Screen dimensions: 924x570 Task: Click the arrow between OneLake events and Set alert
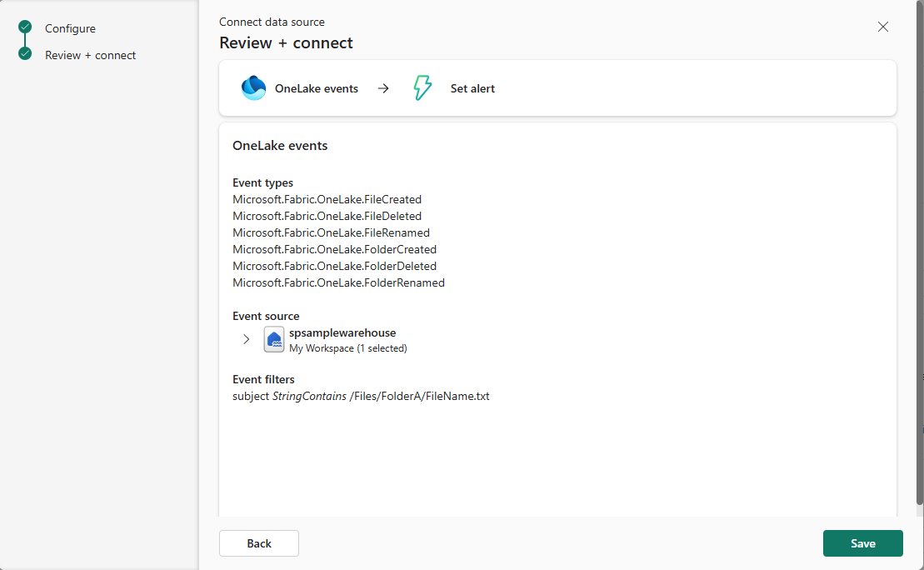click(383, 88)
